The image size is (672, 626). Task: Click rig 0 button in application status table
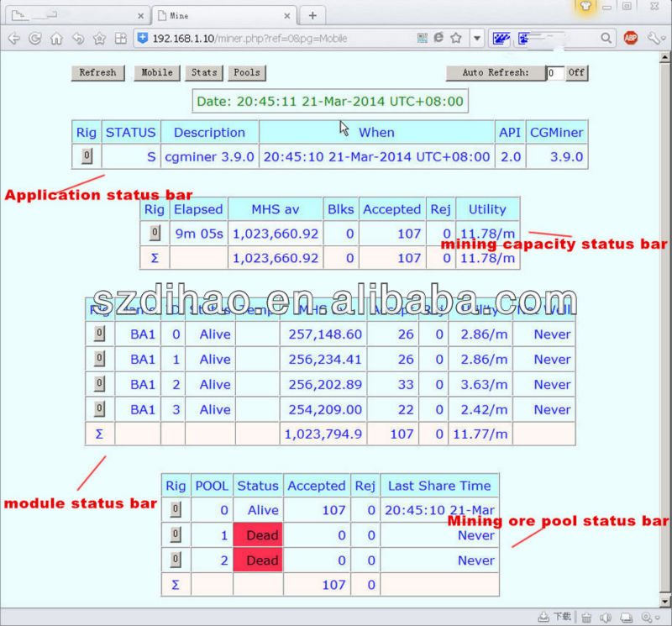(87, 155)
